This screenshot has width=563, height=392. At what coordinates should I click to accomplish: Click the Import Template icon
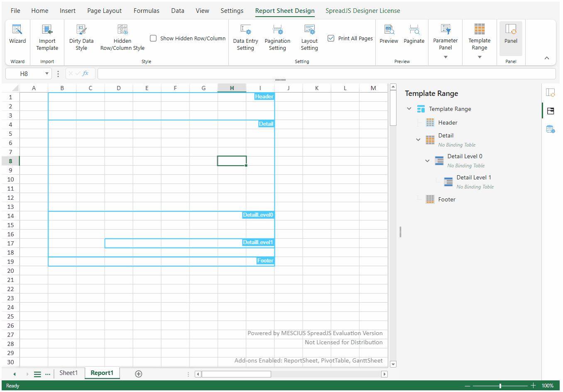point(47,30)
